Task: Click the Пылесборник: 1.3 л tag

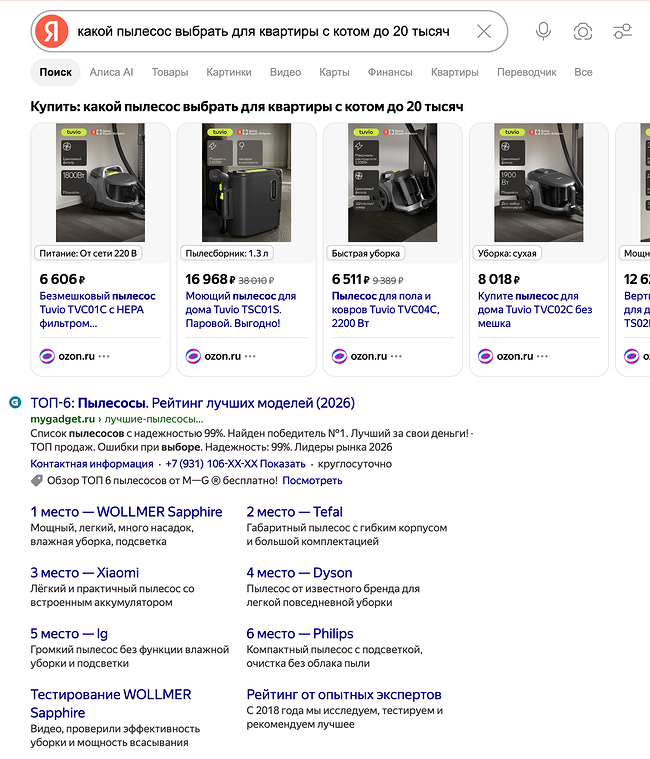Action: click(227, 253)
